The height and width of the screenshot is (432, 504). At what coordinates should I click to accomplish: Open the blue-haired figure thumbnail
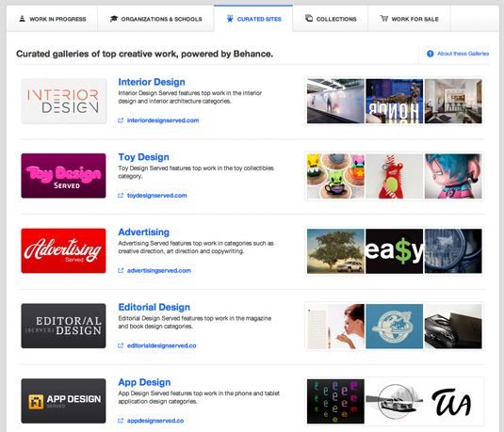click(x=453, y=176)
